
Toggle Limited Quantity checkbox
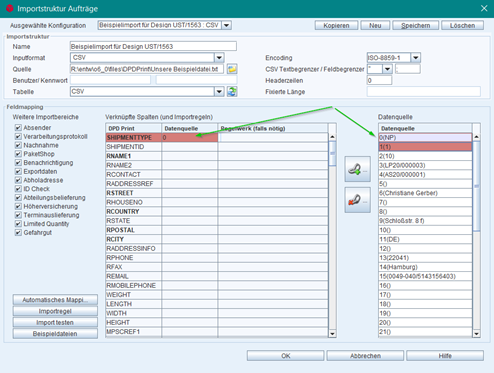pyautogui.click(x=18, y=224)
